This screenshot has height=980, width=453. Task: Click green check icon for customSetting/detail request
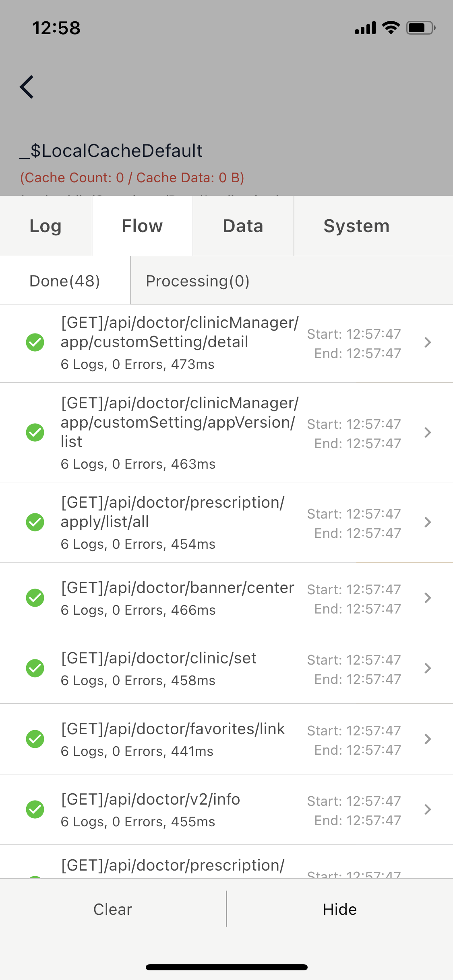coord(35,342)
